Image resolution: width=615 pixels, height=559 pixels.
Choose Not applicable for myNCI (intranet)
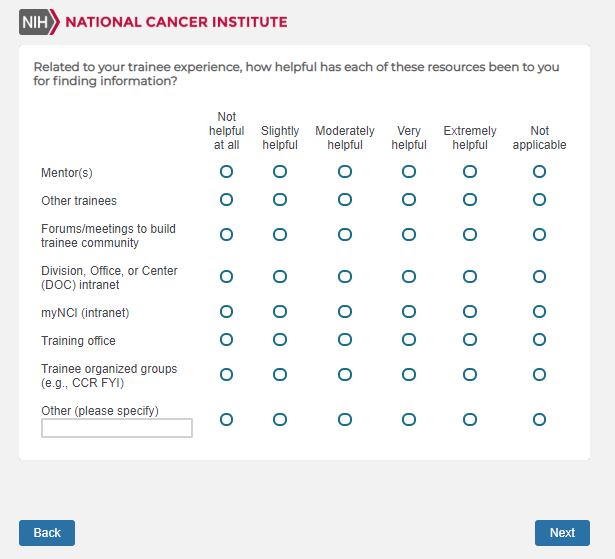point(540,312)
